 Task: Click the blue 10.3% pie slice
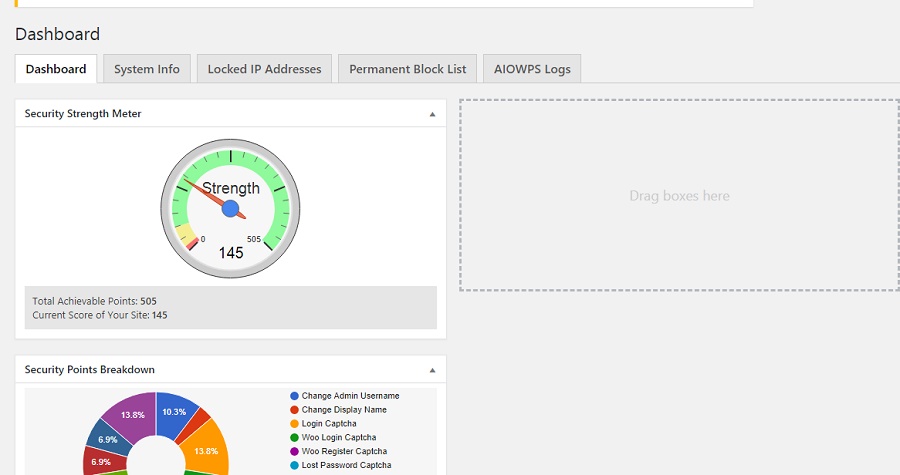174,413
